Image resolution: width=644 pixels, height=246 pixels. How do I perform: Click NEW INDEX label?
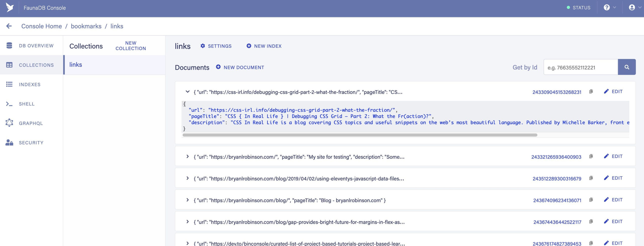tap(268, 46)
